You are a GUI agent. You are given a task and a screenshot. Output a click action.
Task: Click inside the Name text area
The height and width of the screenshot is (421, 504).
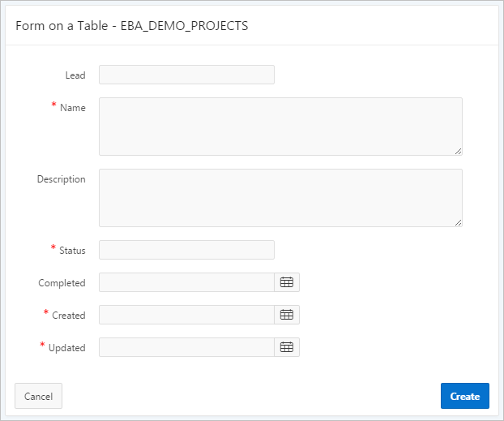coord(280,127)
